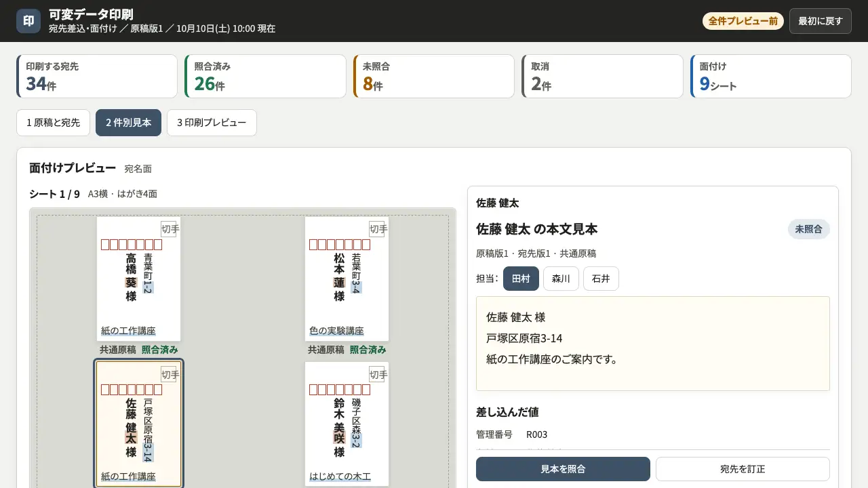Choose 森川 as 担当
This screenshot has height=488, width=868.
click(561, 279)
